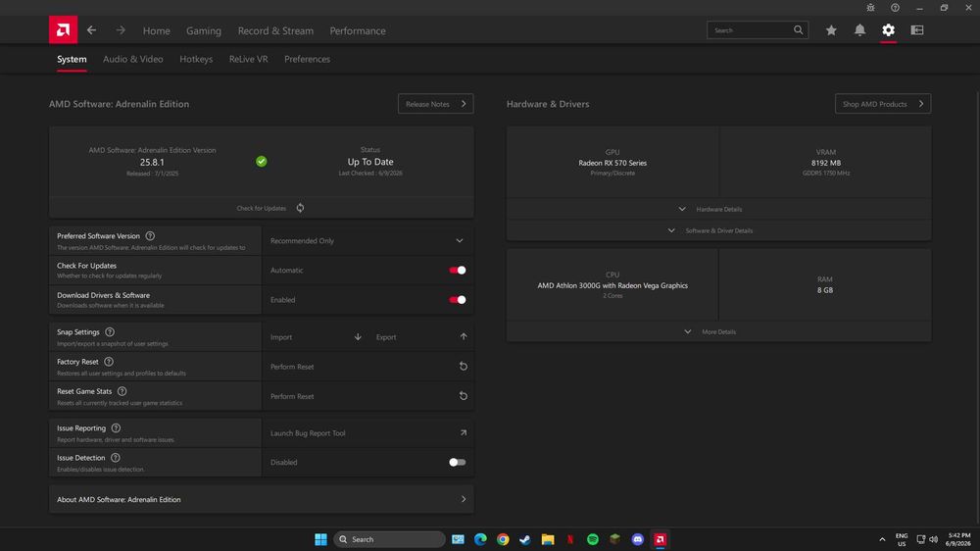The width and height of the screenshot is (980, 551).
Task: Click the Windows taskbar search box
Action: [389, 539]
